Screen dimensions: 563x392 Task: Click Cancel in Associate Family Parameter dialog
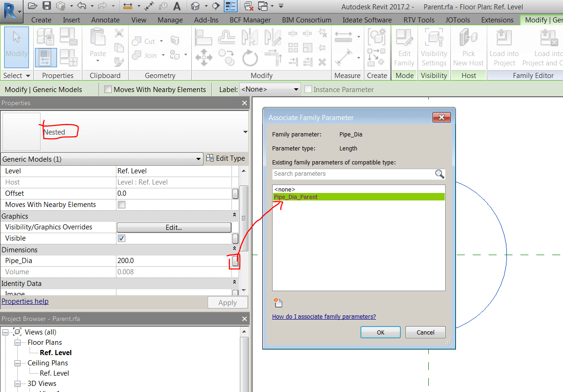[426, 332]
